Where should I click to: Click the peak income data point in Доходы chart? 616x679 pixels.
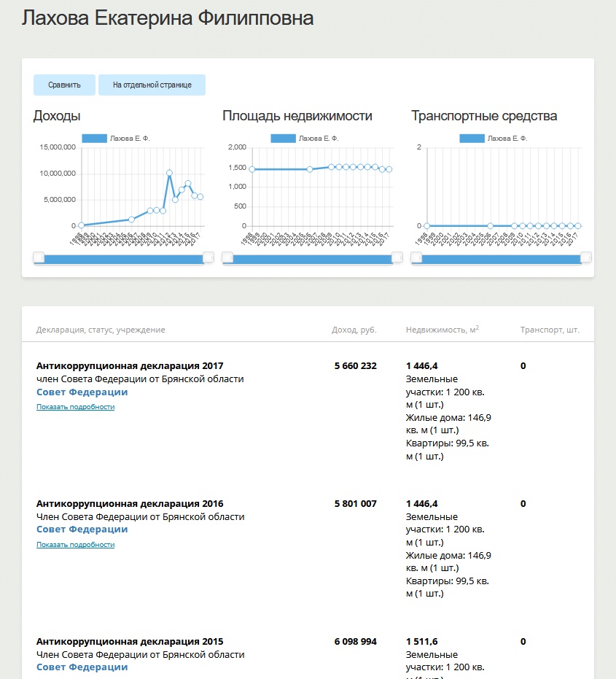tap(169, 173)
